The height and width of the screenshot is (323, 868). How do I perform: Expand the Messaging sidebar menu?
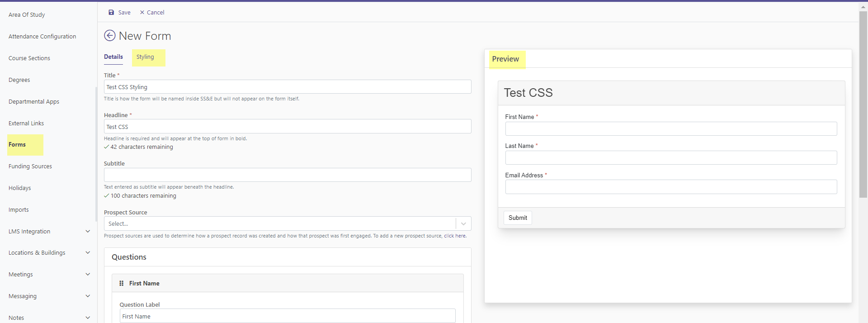pyautogui.click(x=88, y=296)
